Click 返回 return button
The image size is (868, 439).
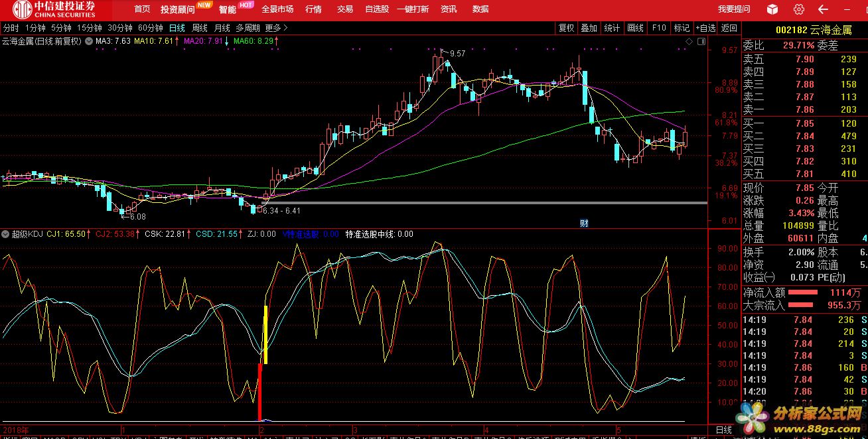pos(729,28)
